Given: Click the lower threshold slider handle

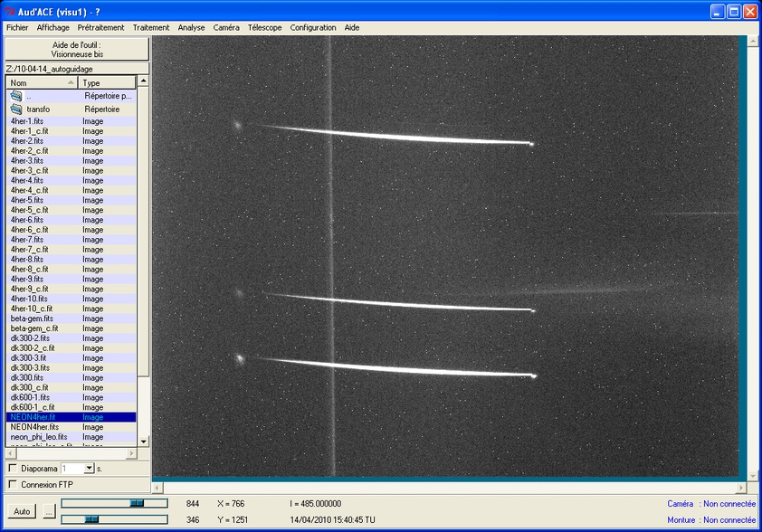Looking at the screenshot, I should pos(91,519).
